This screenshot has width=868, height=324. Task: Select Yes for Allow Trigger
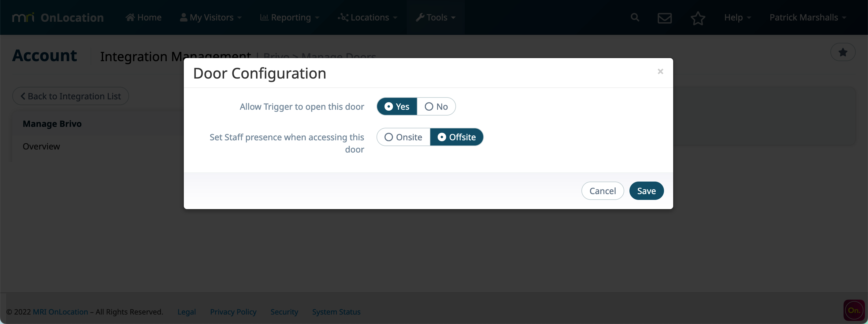397,106
